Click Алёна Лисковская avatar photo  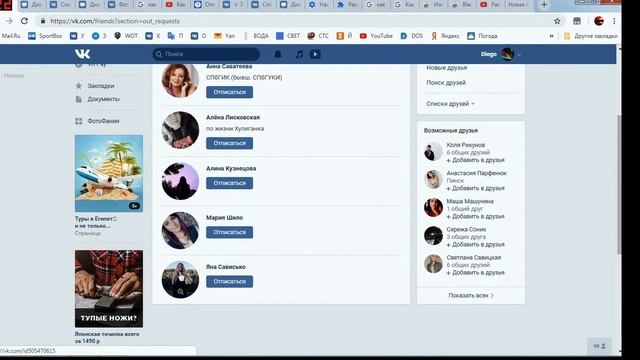180,130
